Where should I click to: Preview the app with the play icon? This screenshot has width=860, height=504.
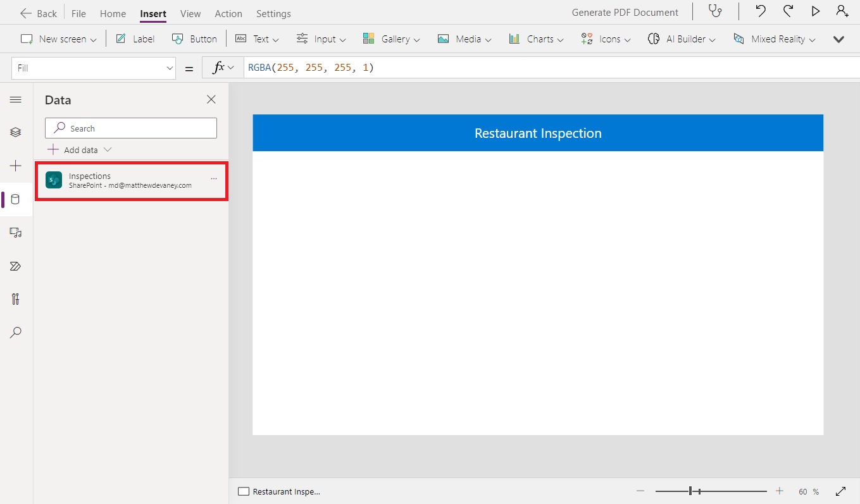tap(815, 11)
